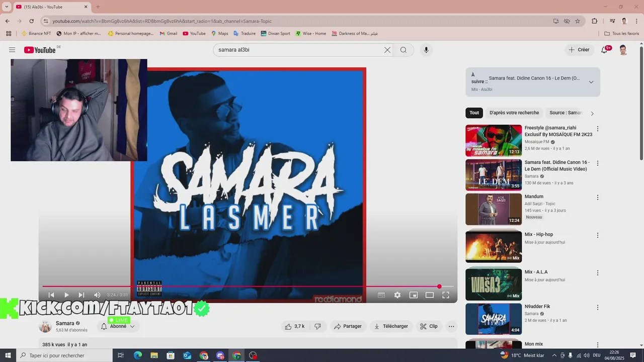Click the magnifier search button

tap(404, 50)
